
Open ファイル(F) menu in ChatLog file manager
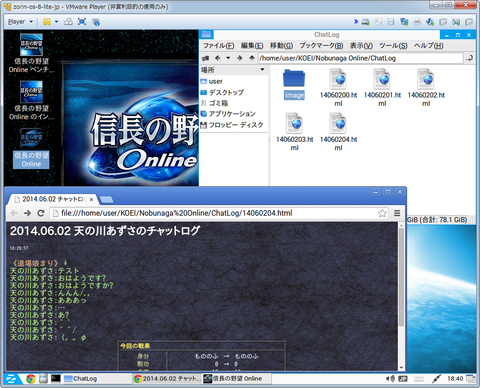point(219,46)
